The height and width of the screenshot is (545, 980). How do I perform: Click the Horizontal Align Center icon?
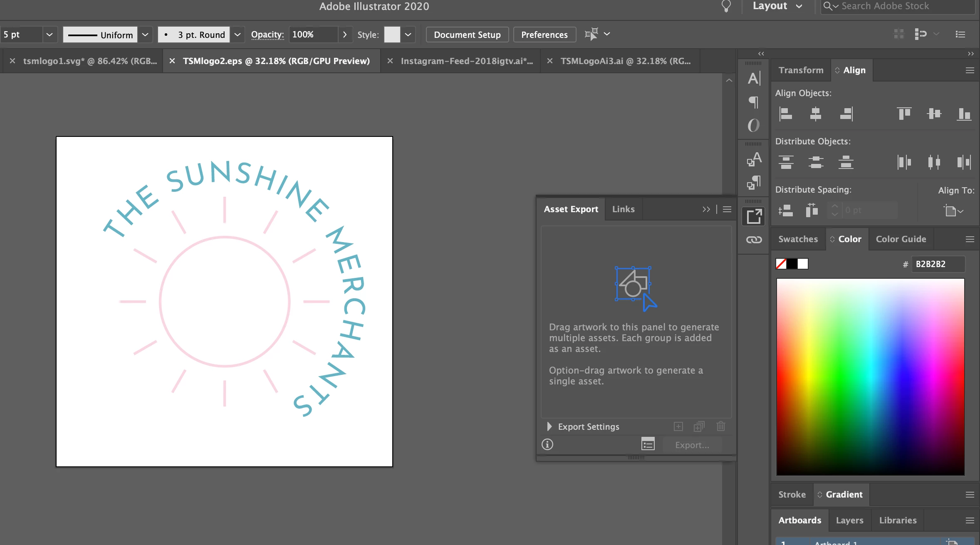click(x=816, y=114)
